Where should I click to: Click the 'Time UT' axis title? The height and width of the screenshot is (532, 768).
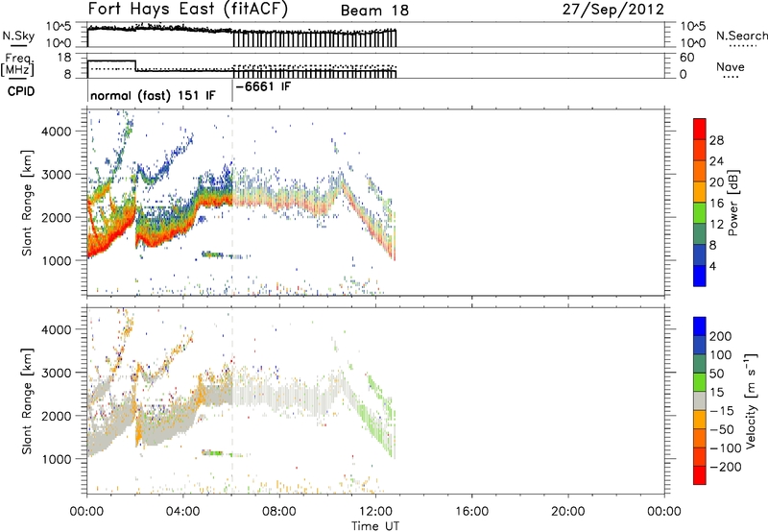pyautogui.click(x=375, y=526)
